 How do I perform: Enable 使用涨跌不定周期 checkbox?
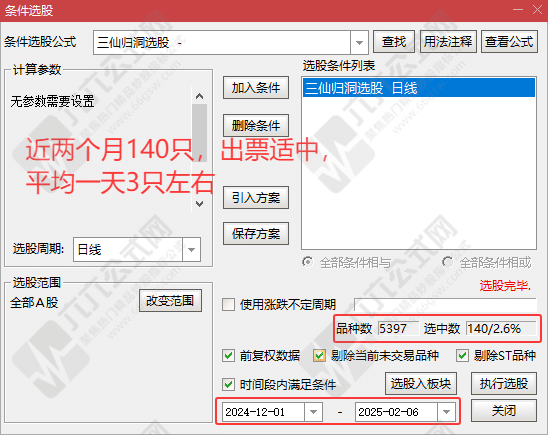228,304
